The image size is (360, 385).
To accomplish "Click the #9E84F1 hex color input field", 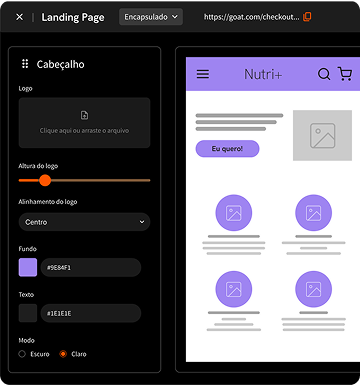I will click(x=91, y=267).
